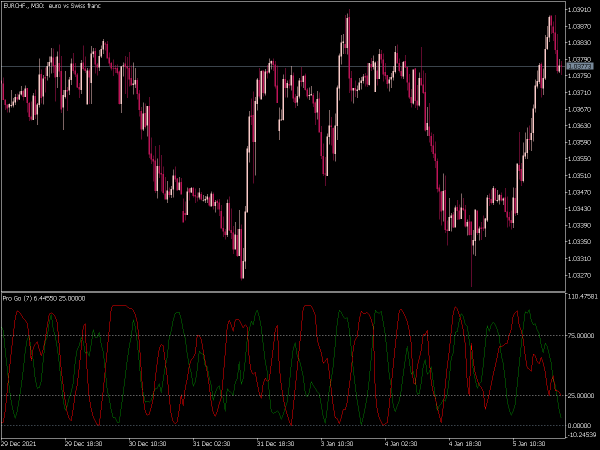
Task: Click indicator scale maximum 110.47581
Action: (x=582, y=297)
